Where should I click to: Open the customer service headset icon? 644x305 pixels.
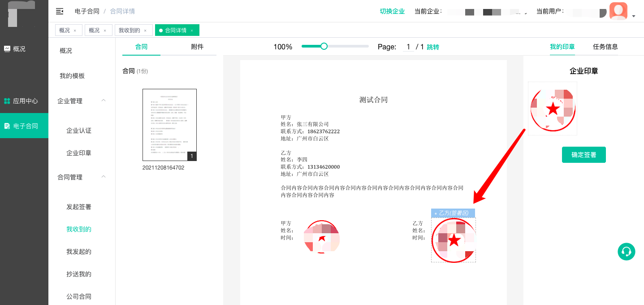click(x=626, y=252)
